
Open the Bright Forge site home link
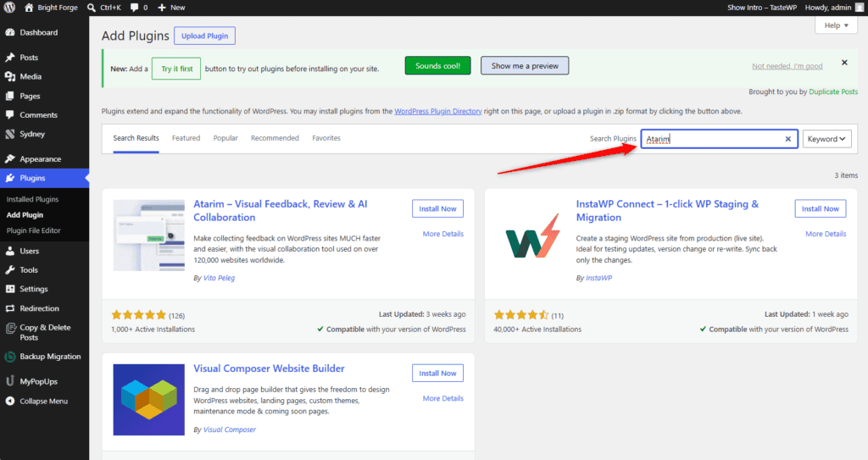pos(51,8)
